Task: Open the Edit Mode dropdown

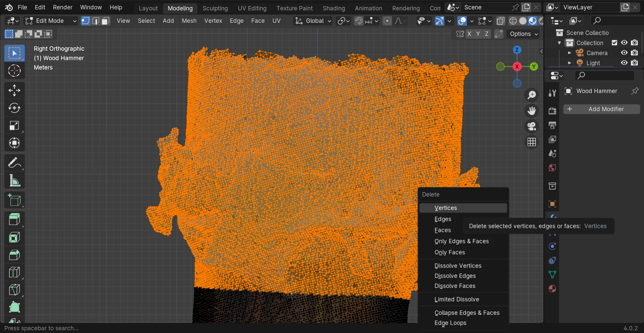Action: click(51, 21)
